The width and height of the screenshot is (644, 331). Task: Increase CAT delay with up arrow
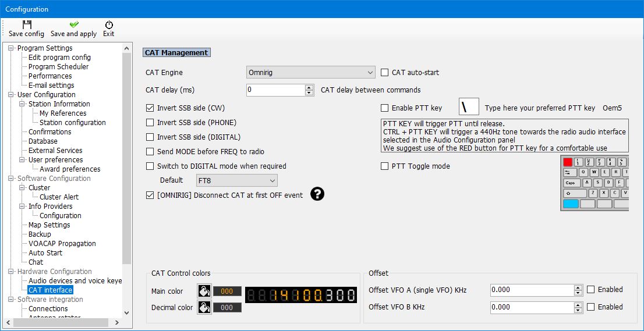point(309,87)
